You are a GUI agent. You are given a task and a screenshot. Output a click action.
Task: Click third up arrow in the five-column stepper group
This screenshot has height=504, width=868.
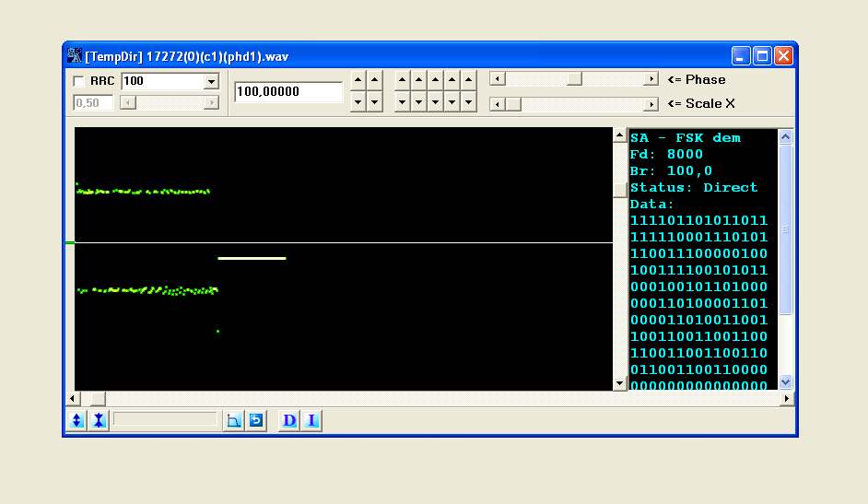coord(436,80)
